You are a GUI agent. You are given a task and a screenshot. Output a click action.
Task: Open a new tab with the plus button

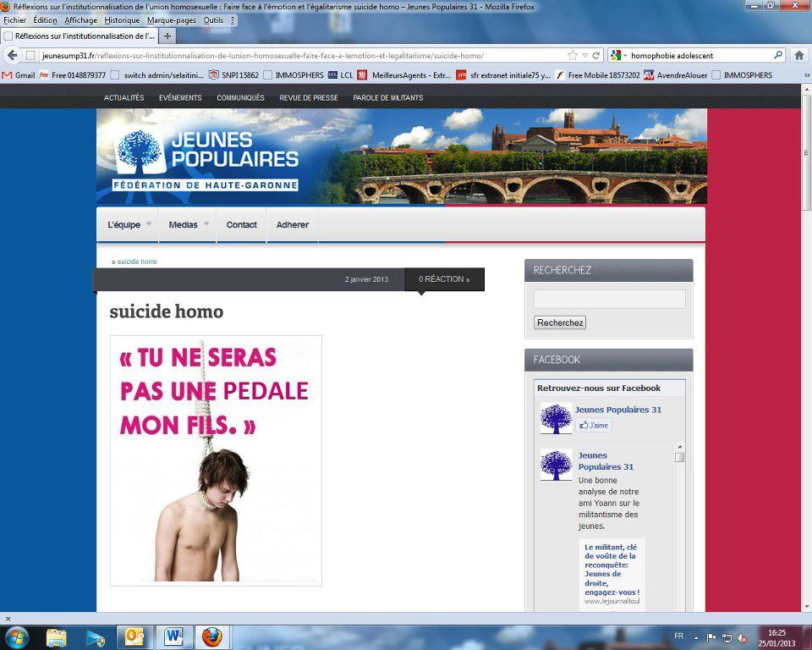click(167, 36)
